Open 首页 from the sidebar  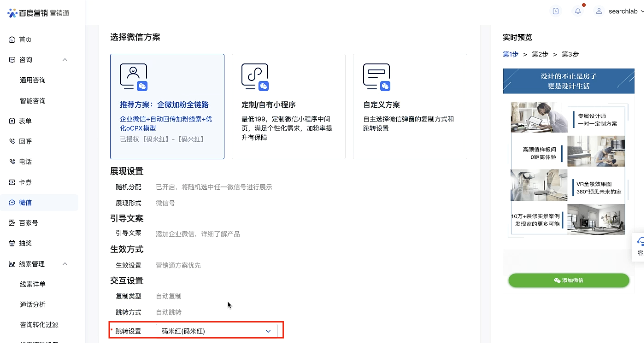(25, 39)
